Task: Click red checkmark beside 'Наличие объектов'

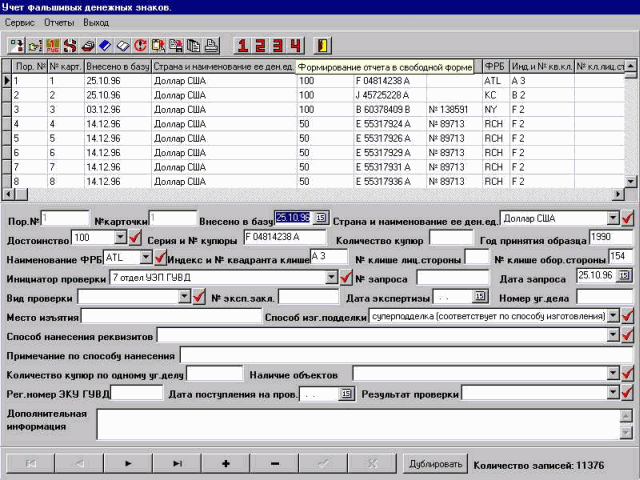Action: (x=627, y=373)
